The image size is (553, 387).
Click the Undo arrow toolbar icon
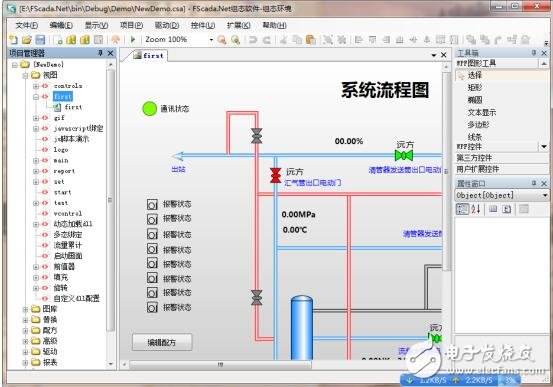pos(253,40)
